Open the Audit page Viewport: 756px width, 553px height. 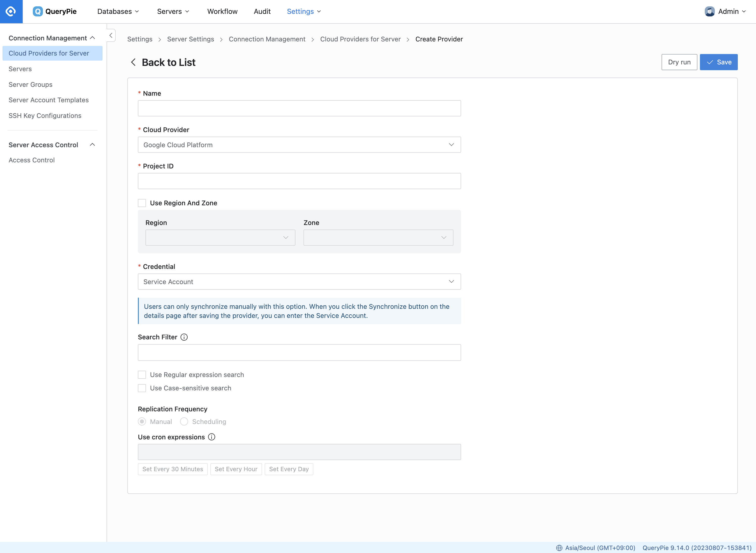[x=262, y=11]
